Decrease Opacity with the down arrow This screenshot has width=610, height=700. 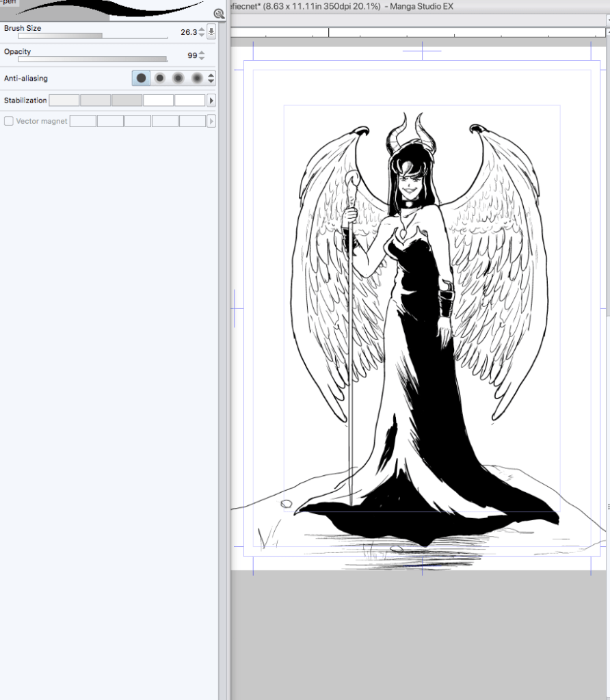202,58
